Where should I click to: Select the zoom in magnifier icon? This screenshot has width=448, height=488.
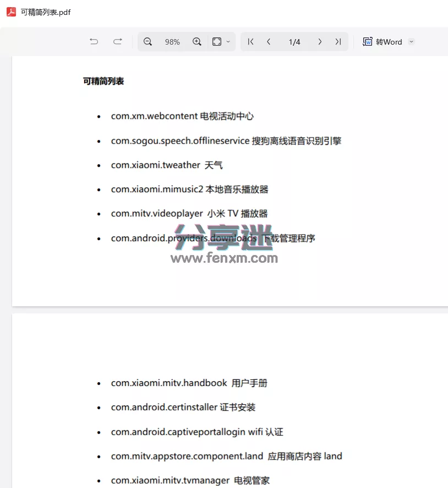point(197,41)
